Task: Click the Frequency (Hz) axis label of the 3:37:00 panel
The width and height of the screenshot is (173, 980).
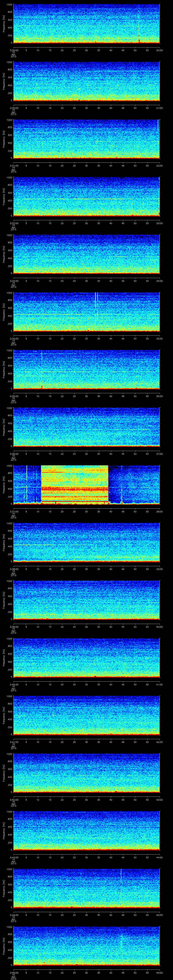Action: (x=4, y=484)
